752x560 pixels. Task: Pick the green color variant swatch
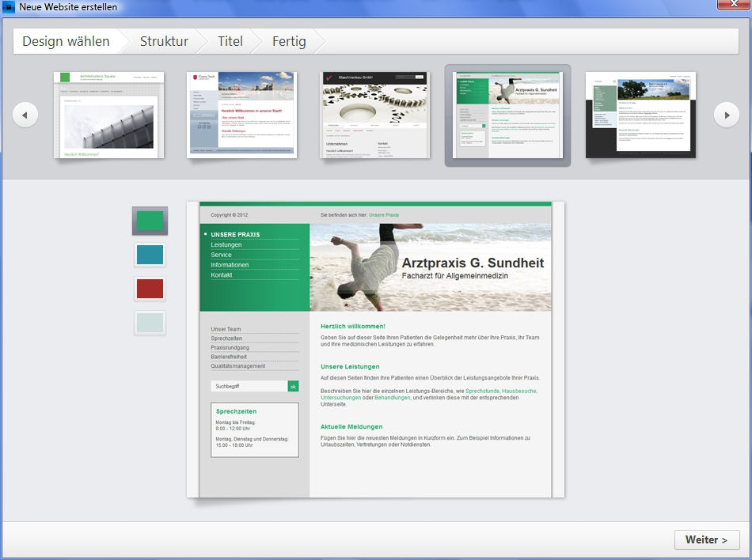150,221
